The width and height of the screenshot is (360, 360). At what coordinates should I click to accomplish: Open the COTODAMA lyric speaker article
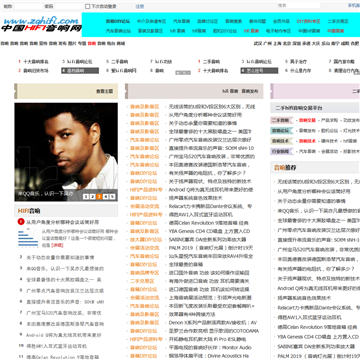click(214, 331)
